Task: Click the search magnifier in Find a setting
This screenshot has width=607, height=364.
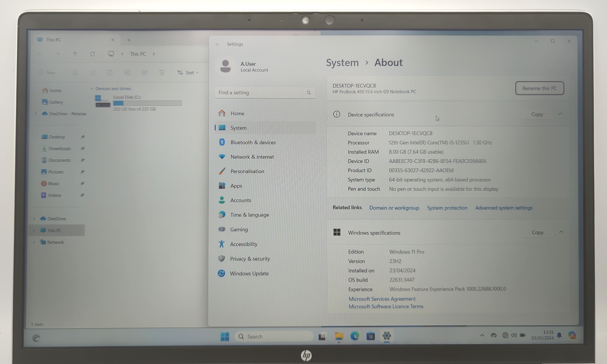Action: 309,93
